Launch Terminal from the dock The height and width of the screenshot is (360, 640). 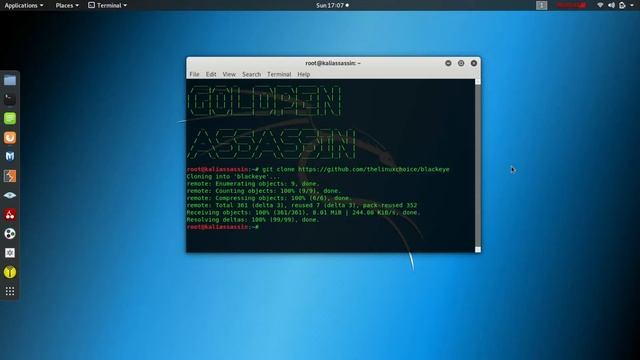pos(10,99)
